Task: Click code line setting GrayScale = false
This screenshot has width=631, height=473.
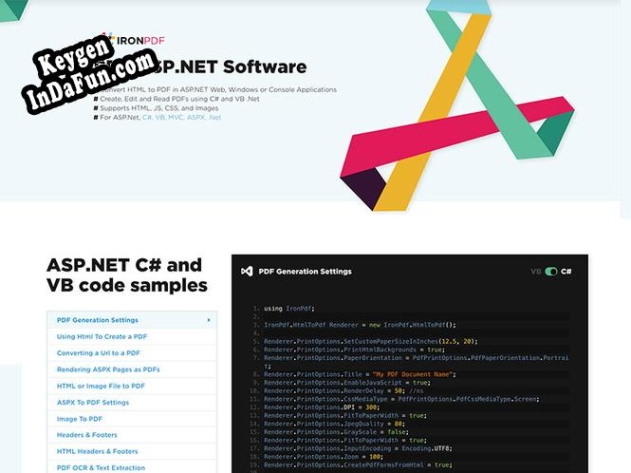Action: [336, 432]
